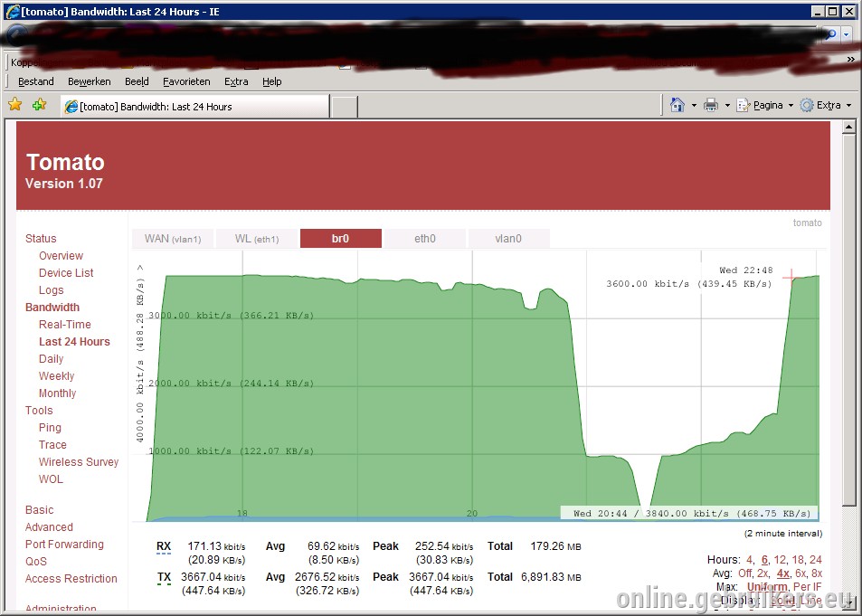This screenshot has height=616, width=862.
Task: Open a new blank browser tab
Action: point(345,107)
